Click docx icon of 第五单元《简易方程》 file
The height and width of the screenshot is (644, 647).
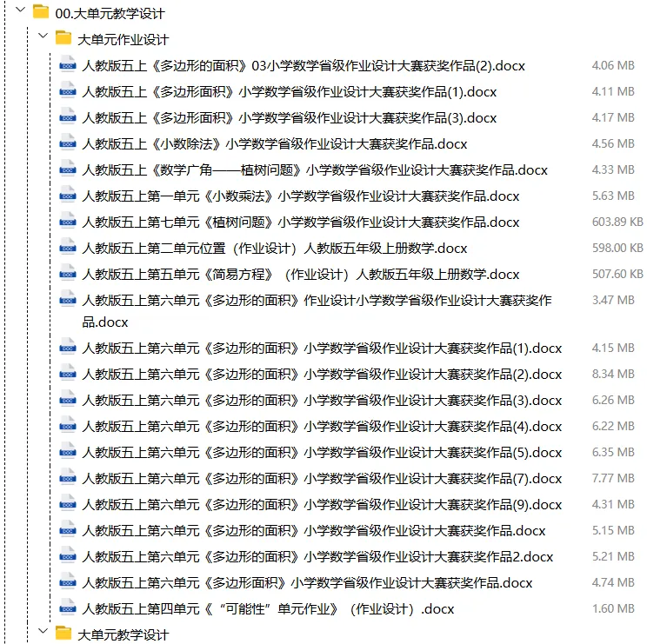coord(68,273)
